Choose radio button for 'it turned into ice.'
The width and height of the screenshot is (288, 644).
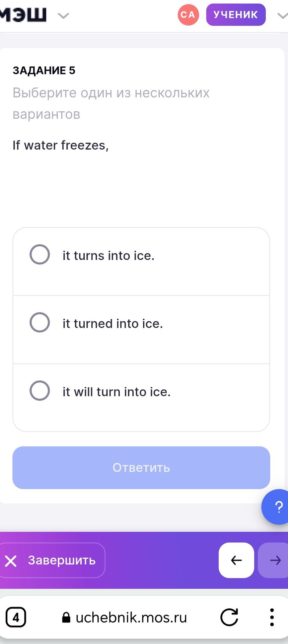pos(40,323)
